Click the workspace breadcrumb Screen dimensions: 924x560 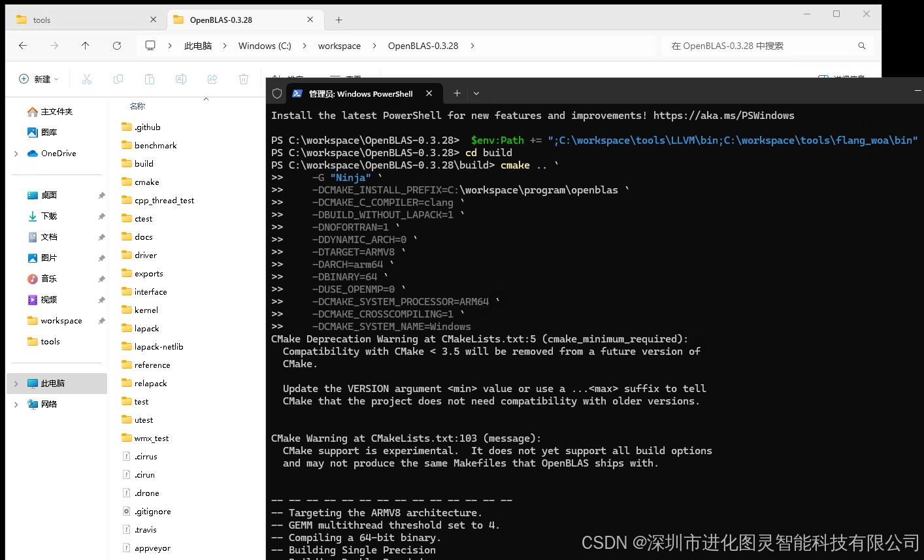(x=339, y=46)
